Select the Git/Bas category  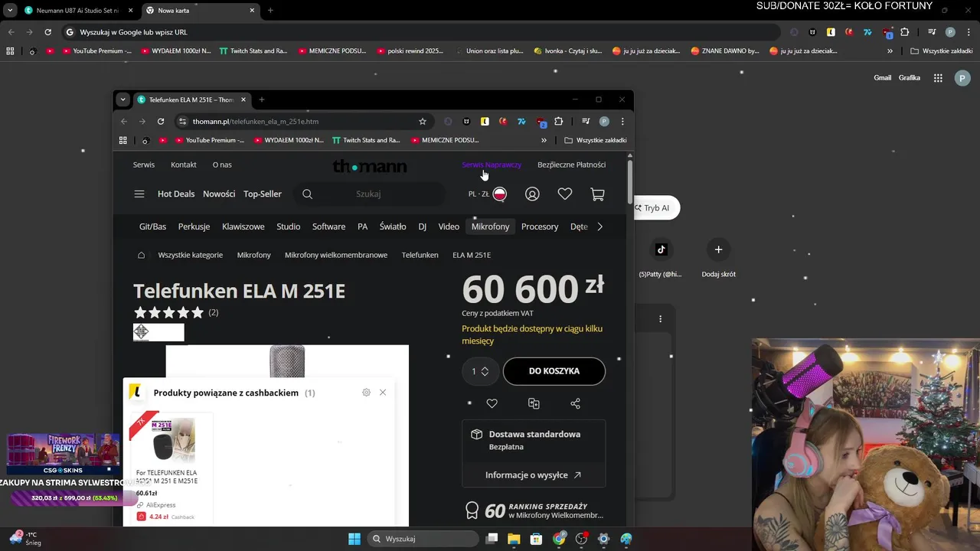coord(152,227)
